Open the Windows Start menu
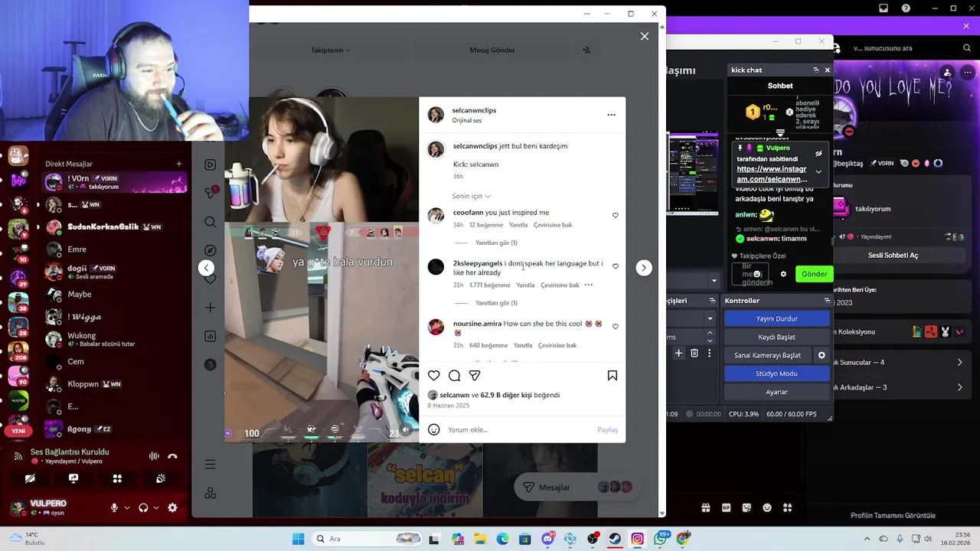The width and height of the screenshot is (980, 551). [x=298, y=539]
